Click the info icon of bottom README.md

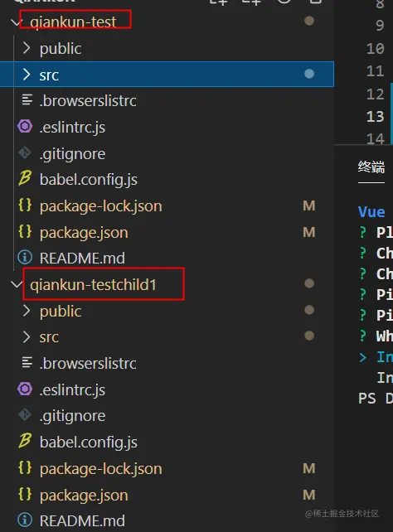(25, 520)
